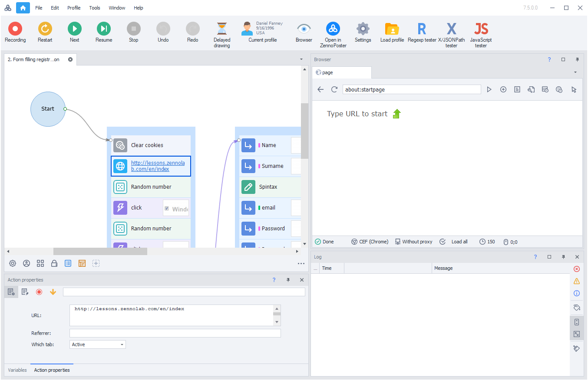Click the browser address bar field
Screen dimensions: 588x380
[411, 89]
